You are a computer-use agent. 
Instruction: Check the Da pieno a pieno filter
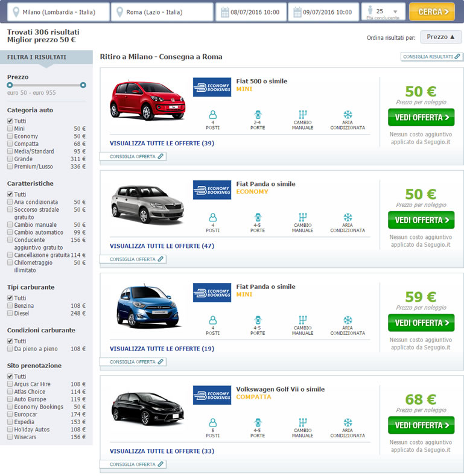coord(10,349)
